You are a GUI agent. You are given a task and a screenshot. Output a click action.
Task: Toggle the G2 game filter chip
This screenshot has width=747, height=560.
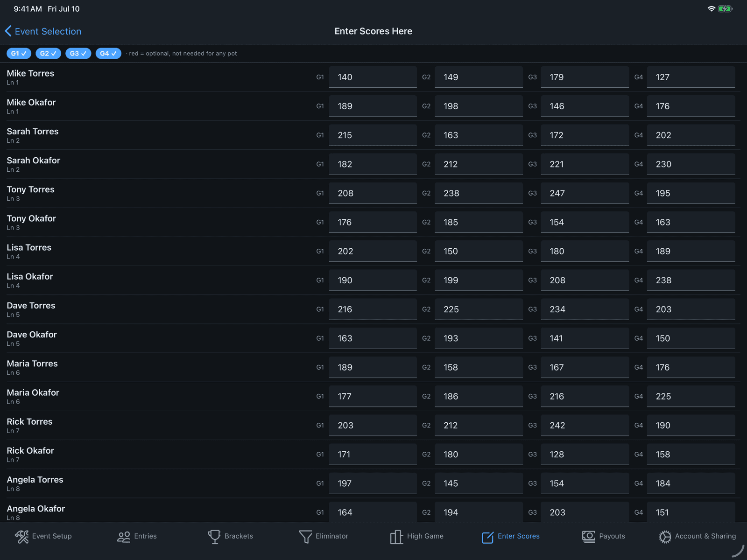[48, 53]
